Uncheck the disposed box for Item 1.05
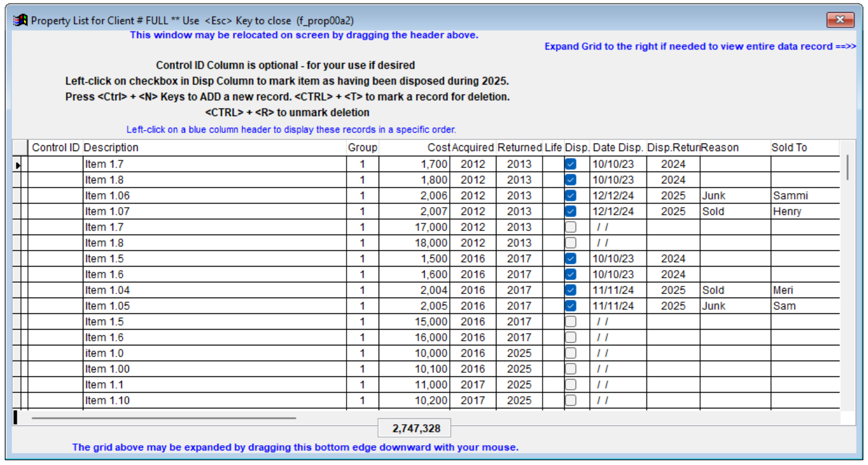The image size is (868, 465). tap(570, 306)
